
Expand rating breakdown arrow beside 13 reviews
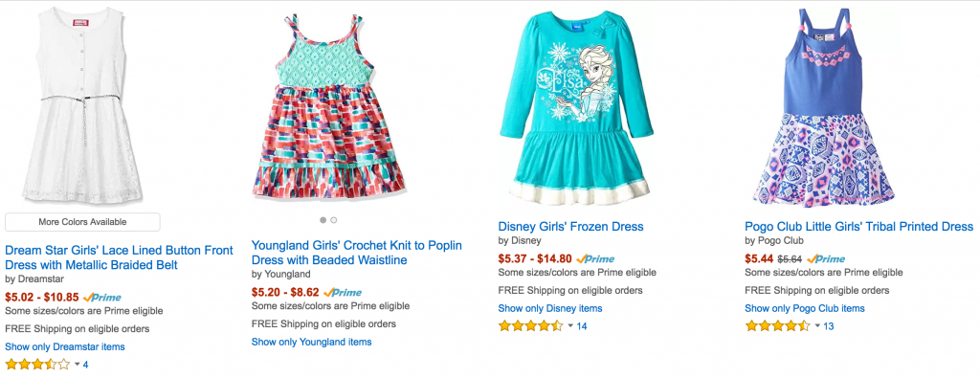(817, 325)
